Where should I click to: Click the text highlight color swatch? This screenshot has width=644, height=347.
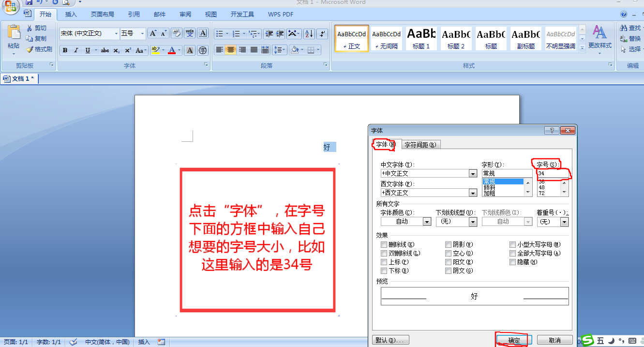pos(154,50)
